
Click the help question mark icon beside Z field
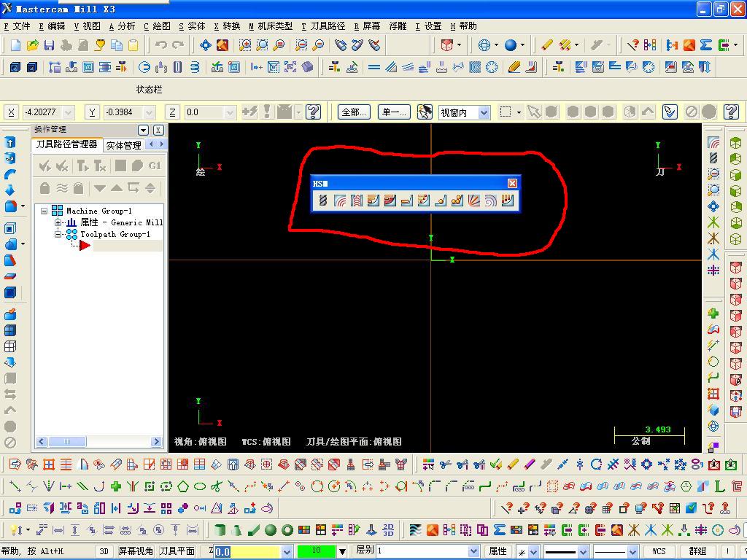pyautogui.click(x=313, y=112)
